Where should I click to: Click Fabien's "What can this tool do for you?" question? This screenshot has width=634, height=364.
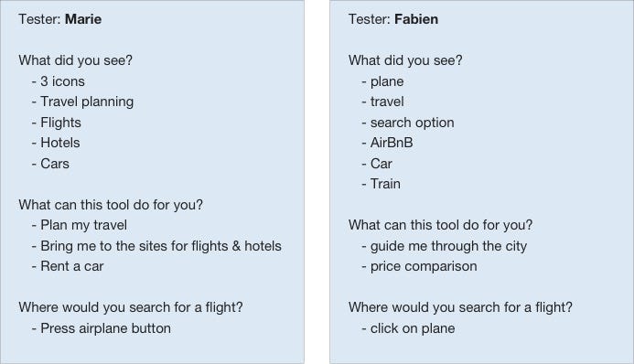[440, 225]
